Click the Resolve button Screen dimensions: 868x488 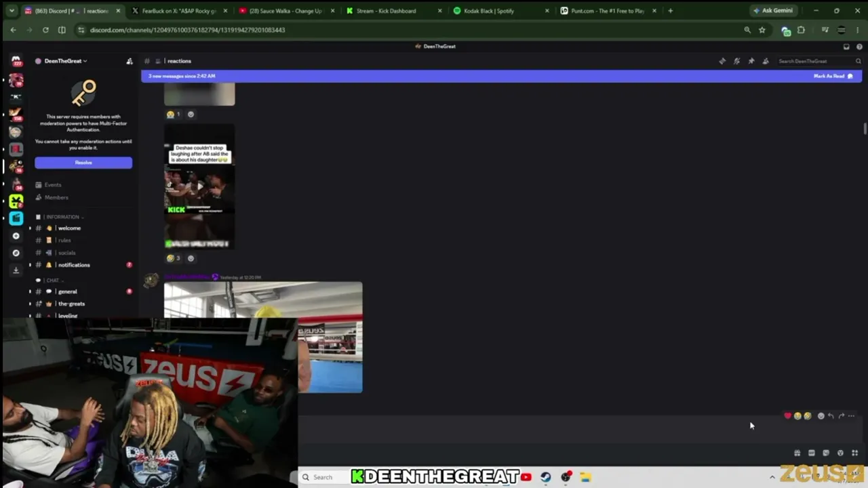point(83,163)
